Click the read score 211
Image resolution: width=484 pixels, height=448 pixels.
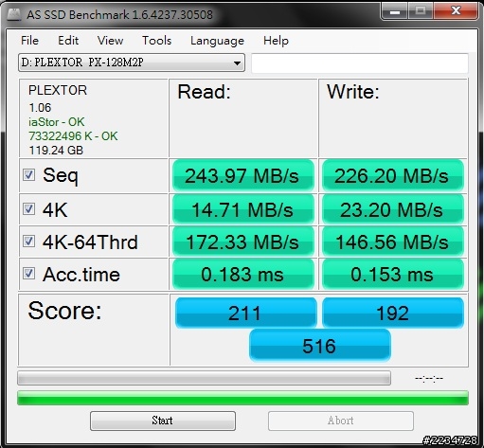245,313
